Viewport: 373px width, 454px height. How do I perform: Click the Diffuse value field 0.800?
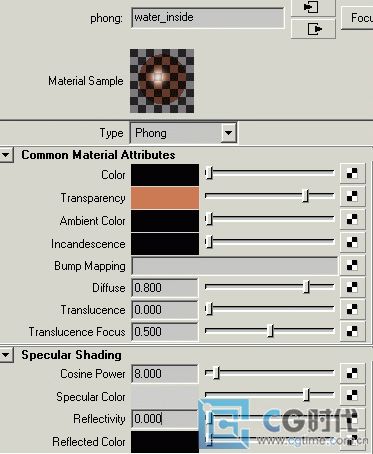coord(165,288)
